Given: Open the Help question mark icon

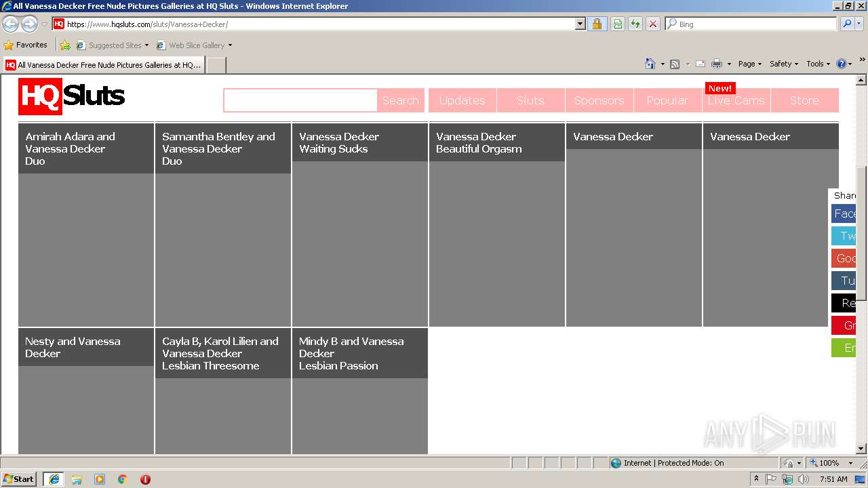Looking at the screenshot, I should pyautogui.click(x=842, y=64).
